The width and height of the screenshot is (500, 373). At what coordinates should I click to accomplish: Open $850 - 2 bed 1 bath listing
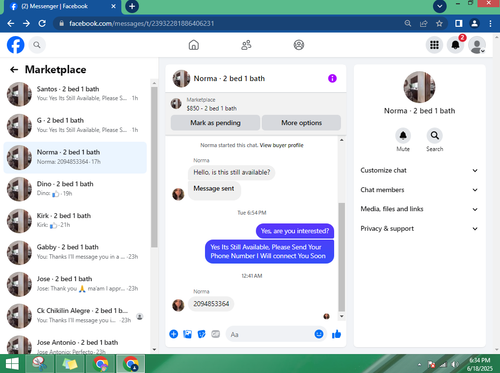tap(212, 108)
